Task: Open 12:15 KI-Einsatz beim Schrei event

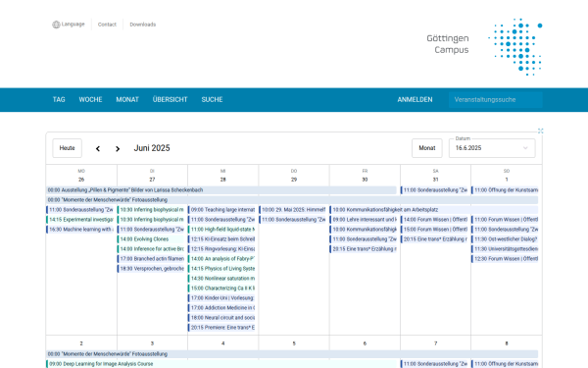Action: click(x=221, y=238)
